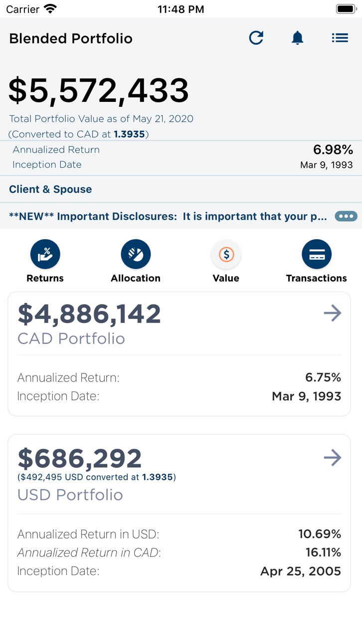The width and height of the screenshot is (362, 644).
Task: Read the NEW Important Disclosures banner
Action: (168, 216)
